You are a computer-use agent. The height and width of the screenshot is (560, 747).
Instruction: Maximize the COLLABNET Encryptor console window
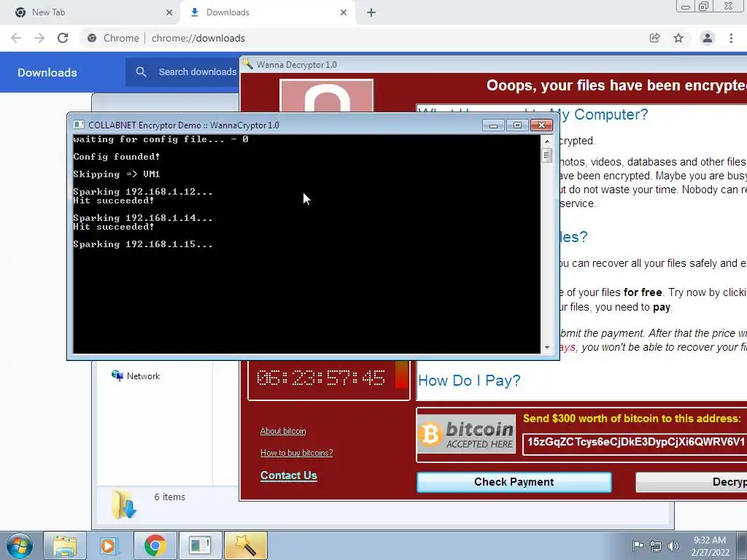(x=517, y=125)
